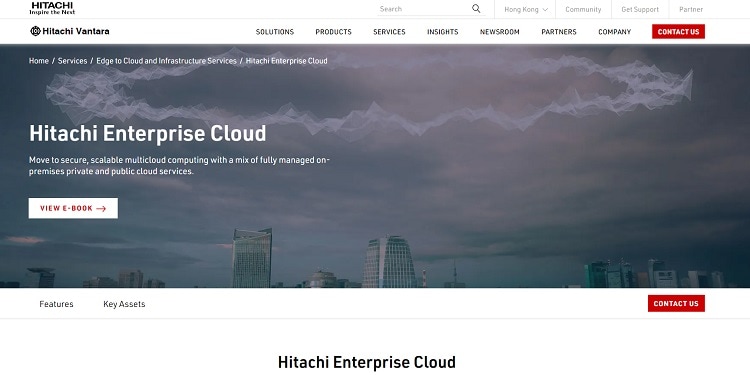Click the hero paragraph about multicloud computing
The image size is (750, 376).
point(179,166)
